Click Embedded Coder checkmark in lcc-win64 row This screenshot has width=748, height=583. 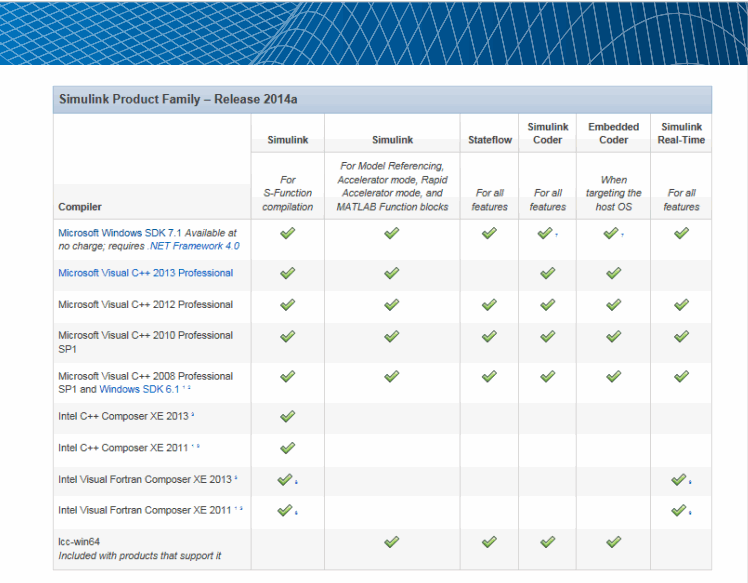613,541
